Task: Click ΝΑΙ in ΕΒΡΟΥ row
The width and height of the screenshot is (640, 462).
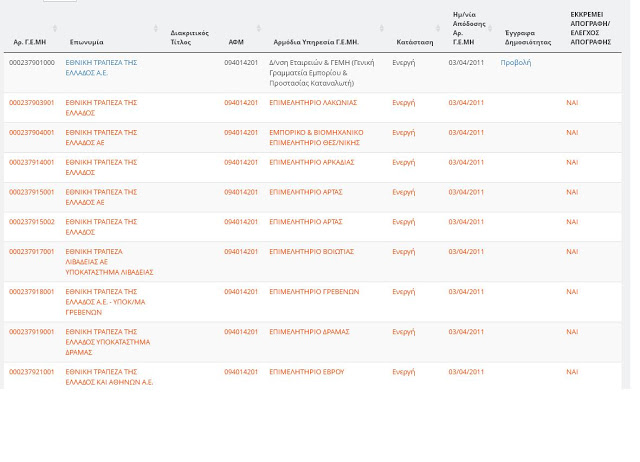Action: (572, 371)
